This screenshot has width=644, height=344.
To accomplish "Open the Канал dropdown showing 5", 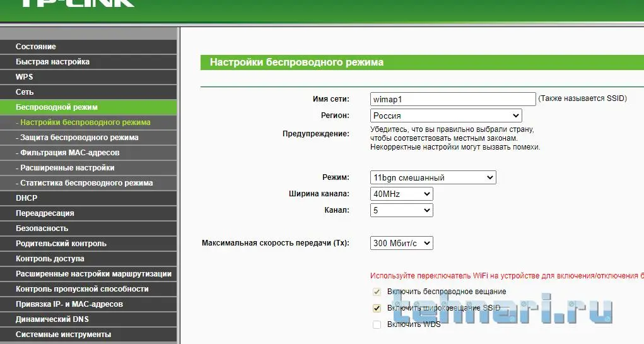I will 401,210.
